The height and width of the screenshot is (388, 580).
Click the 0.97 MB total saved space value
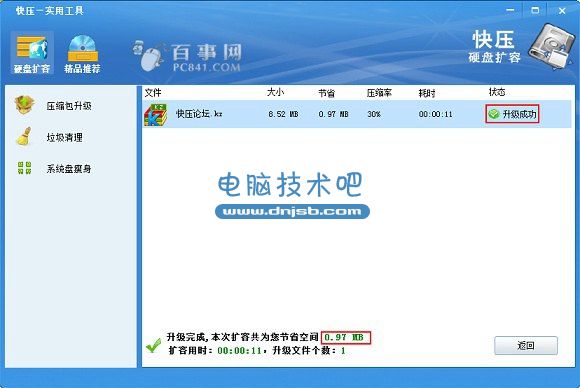click(344, 337)
